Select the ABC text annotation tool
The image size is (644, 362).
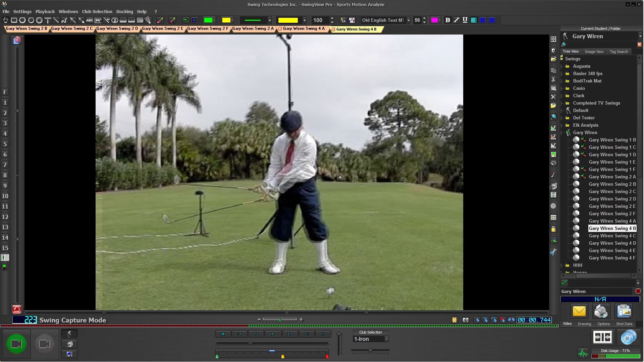point(90,20)
